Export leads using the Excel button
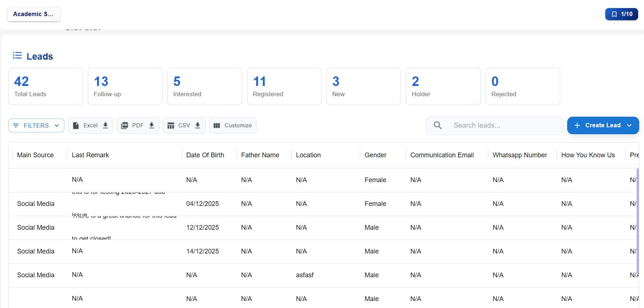644x308 pixels. (x=90, y=125)
